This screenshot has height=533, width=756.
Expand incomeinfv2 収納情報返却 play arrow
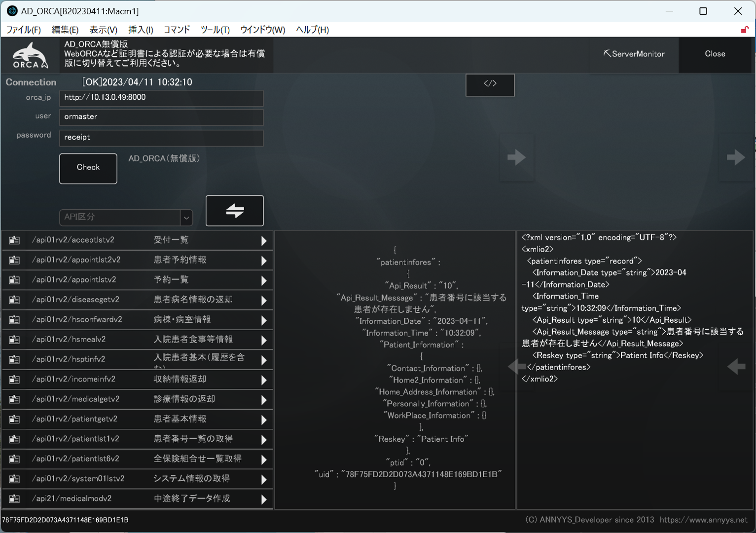(x=264, y=380)
